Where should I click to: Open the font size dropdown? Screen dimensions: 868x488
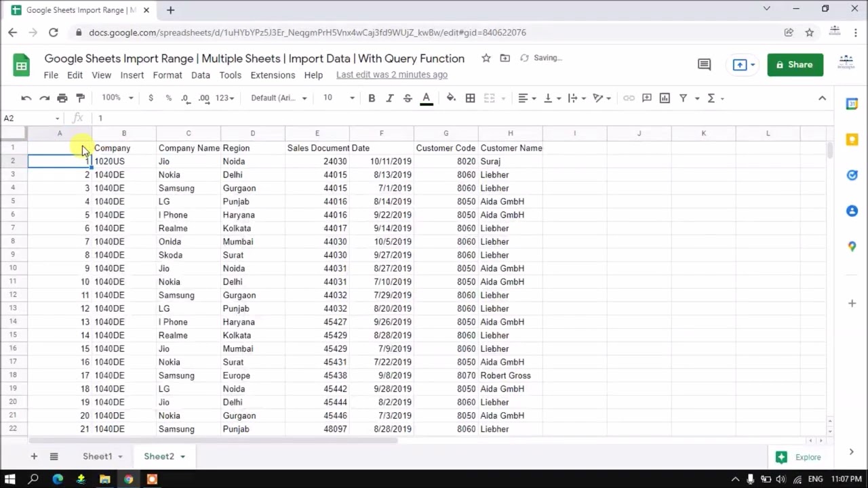pyautogui.click(x=338, y=98)
